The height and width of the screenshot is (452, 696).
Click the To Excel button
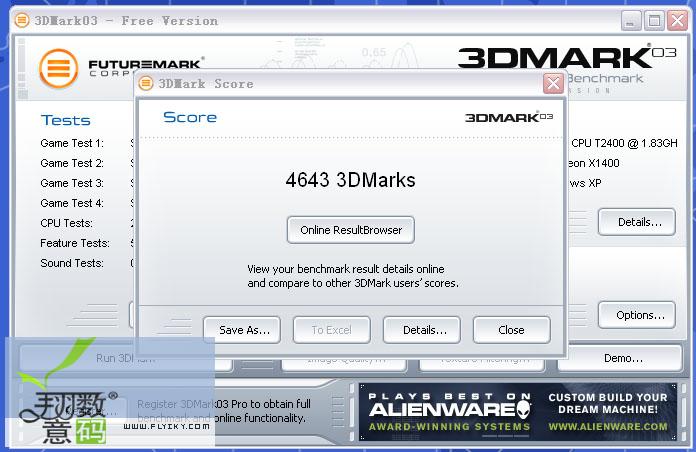(332, 330)
